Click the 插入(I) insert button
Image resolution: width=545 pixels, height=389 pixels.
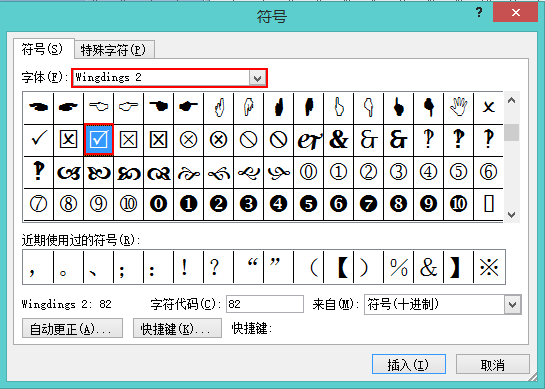click(x=409, y=364)
